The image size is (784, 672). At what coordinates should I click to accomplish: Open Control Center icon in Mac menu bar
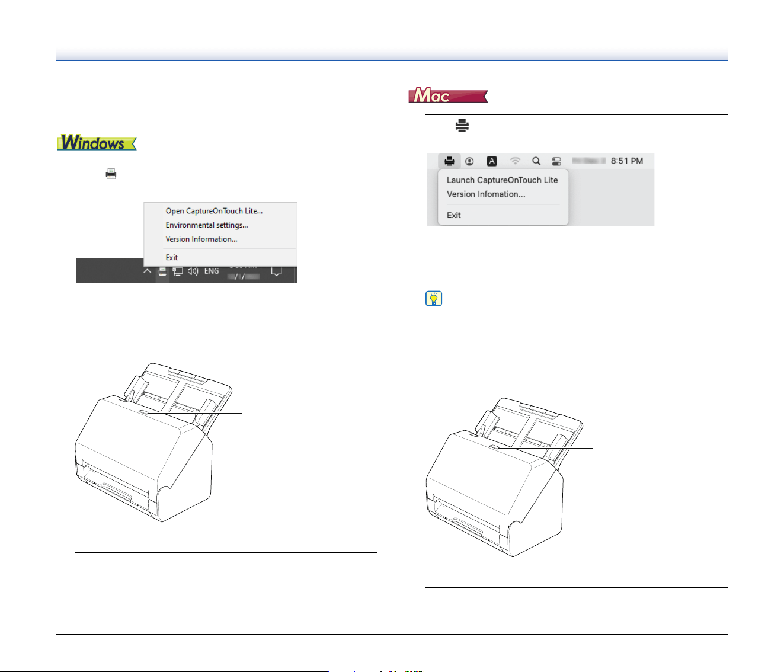[x=556, y=161]
